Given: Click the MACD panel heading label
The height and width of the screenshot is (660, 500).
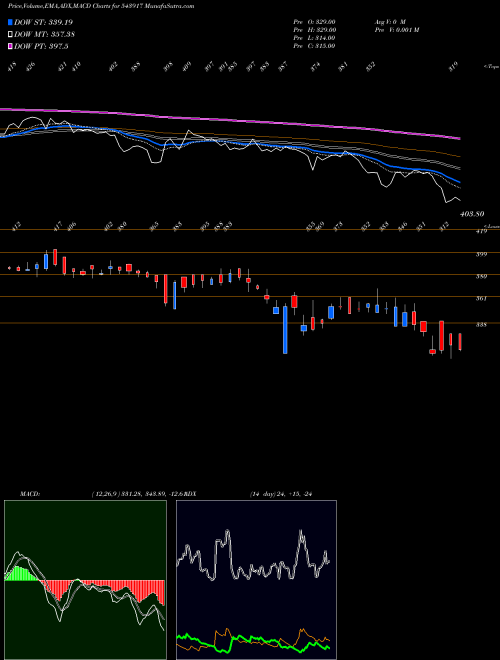Looking at the screenshot, I should pos(30,494).
